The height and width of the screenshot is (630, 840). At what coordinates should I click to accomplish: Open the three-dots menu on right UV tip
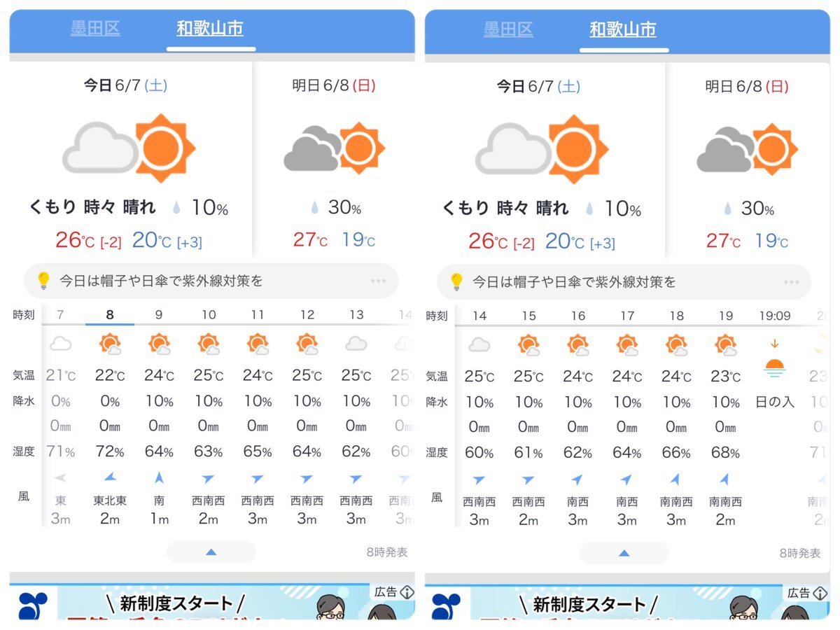coord(792,282)
